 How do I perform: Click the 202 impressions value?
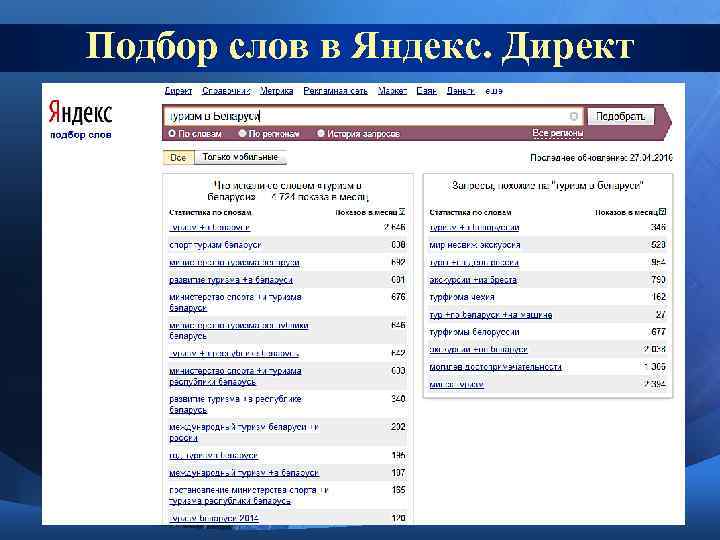click(398, 427)
